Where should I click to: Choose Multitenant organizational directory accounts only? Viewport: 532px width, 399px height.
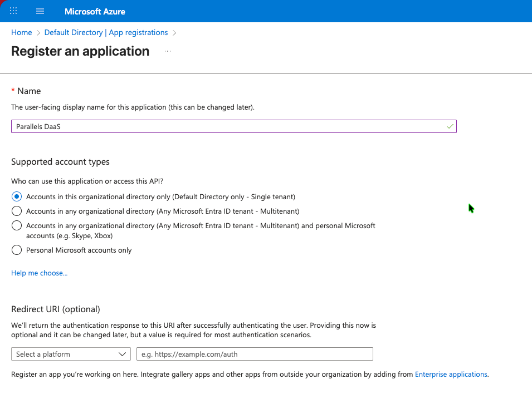click(17, 211)
